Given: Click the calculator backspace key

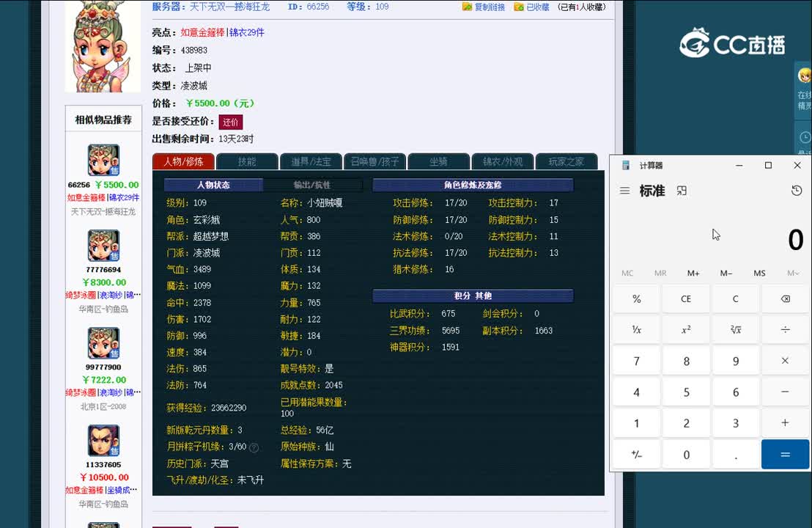Looking at the screenshot, I should coord(785,299).
